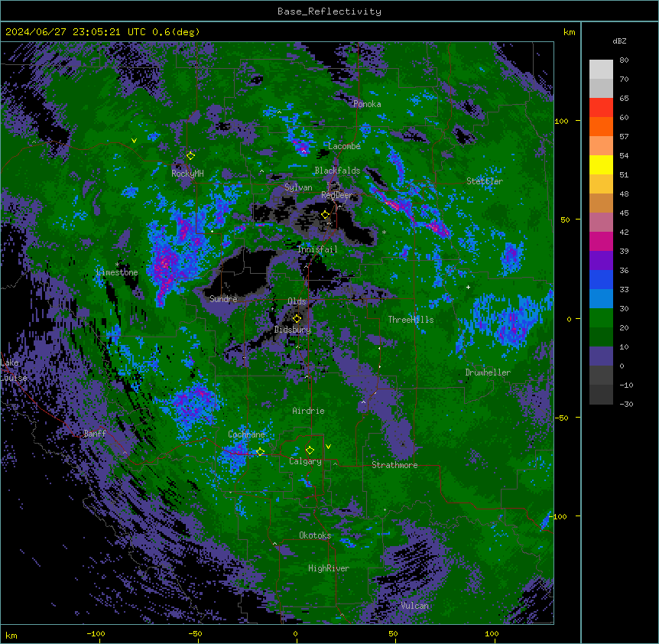The width and height of the screenshot is (659, 644).
Task: Select the Drumheller city label
Action: (x=488, y=372)
